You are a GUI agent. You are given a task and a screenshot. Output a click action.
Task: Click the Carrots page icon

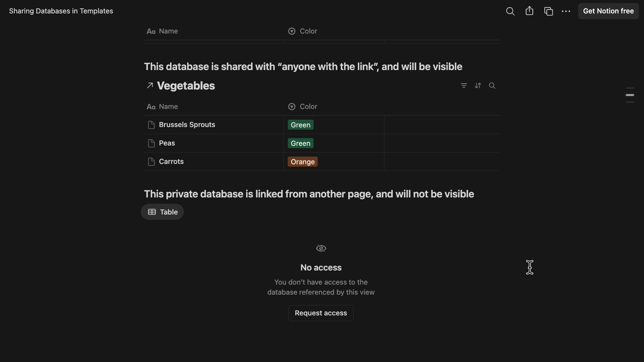tap(151, 162)
